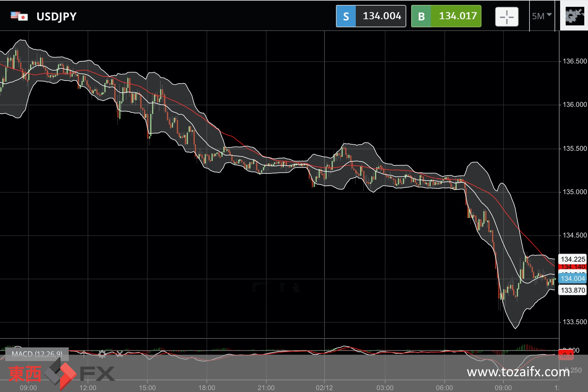
Task: Toggle the crosshair cursor tool
Action: pyautogui.click(x=507, y=16)
